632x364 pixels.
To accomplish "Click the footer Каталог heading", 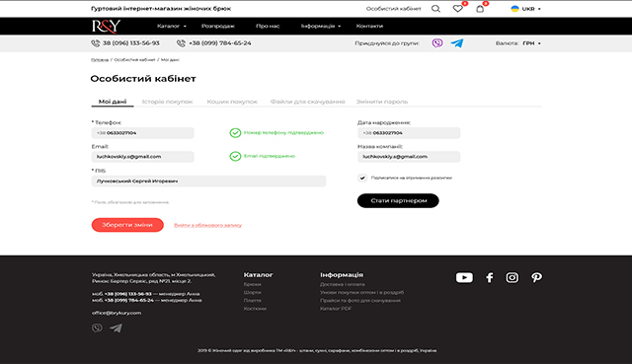I will click(x=258, y=274).
